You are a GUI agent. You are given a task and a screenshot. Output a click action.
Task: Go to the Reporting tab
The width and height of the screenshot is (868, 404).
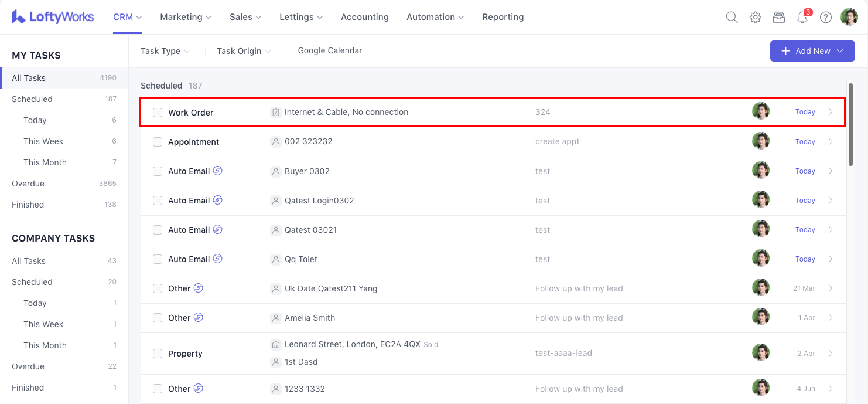[503, 17]
